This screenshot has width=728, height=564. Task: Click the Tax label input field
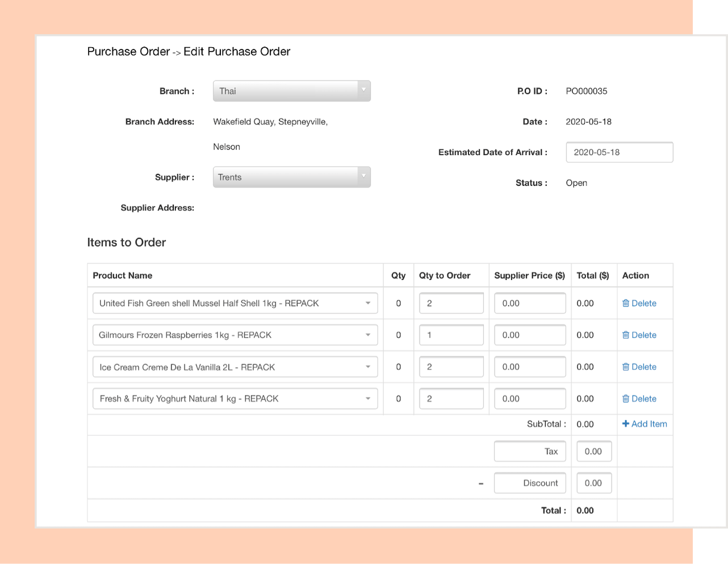click(x=530, y=452)
